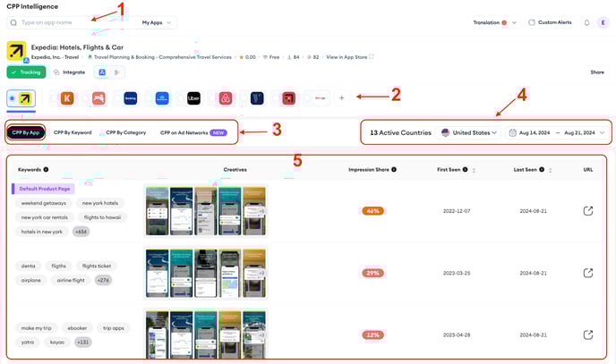Select the radio button beside the Uber app

pos(180,98)
